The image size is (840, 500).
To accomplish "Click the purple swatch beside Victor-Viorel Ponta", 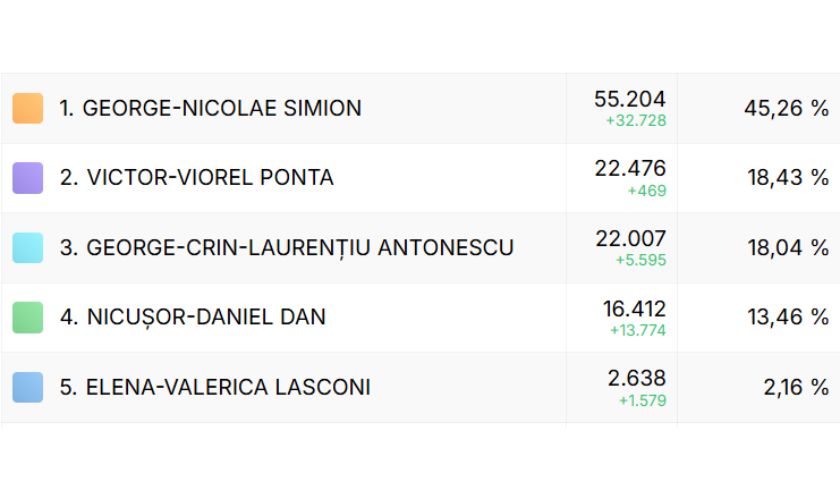I will 28,178.
